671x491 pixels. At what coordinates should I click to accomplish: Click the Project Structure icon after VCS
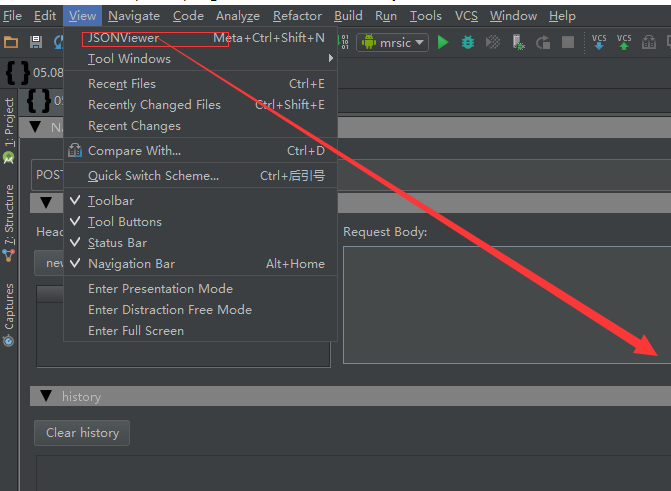[649, 42]
